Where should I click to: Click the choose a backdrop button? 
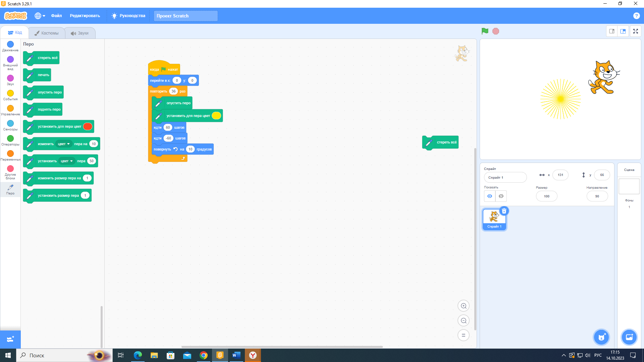[629, 337]
